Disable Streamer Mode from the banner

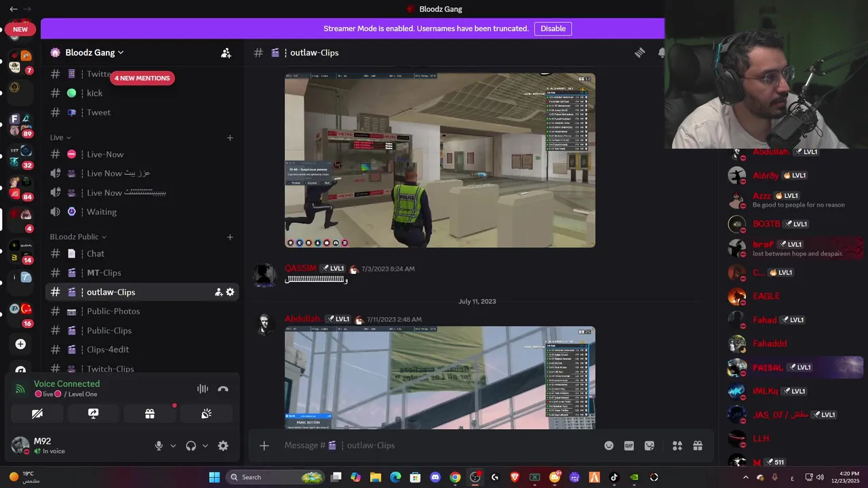tap(553, 28)
